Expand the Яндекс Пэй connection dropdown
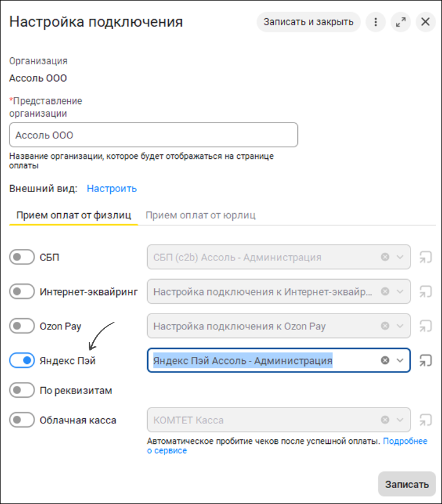The image size is (442, 504). 400,360
